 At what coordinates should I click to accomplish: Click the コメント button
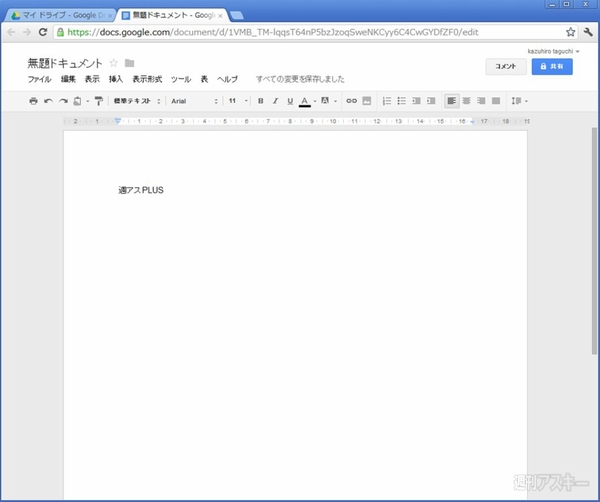505,66
